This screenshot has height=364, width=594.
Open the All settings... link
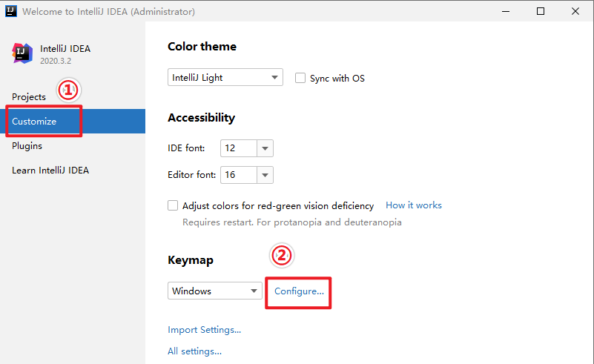coord(195,351)
